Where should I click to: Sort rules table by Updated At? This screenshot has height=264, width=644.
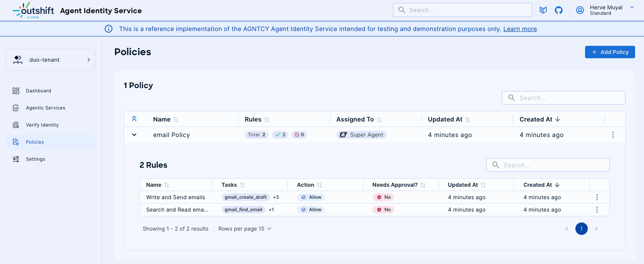(x=483, y=185)
